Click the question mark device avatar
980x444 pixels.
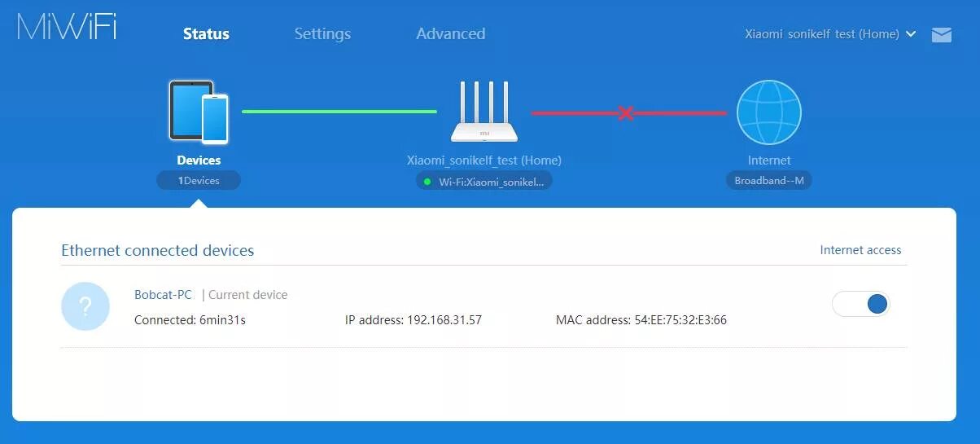pos(85,306)
